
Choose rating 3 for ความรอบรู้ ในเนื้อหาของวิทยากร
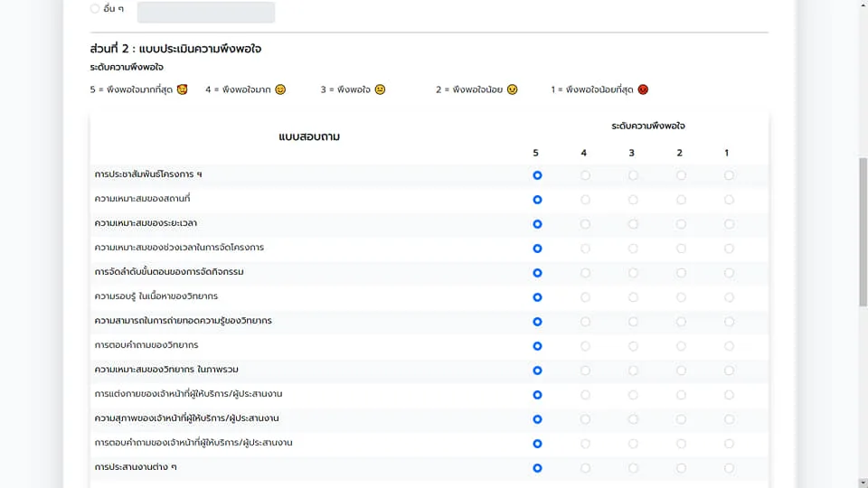coord(633,297)
